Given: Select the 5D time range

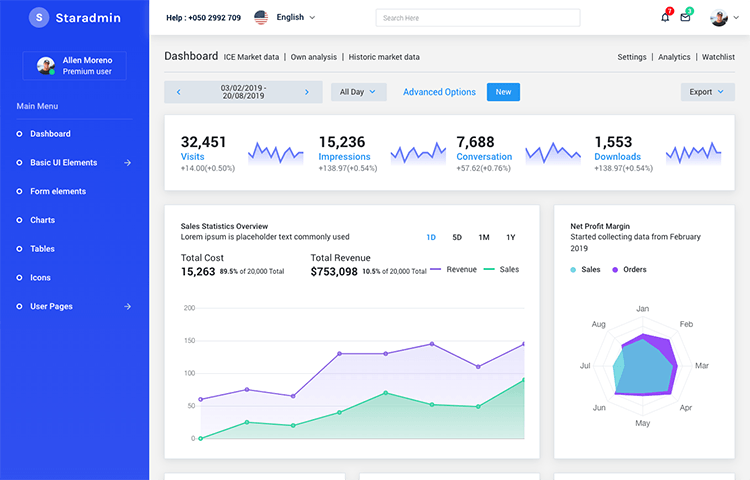Looking at the screenshot, I should click(457, 237).
